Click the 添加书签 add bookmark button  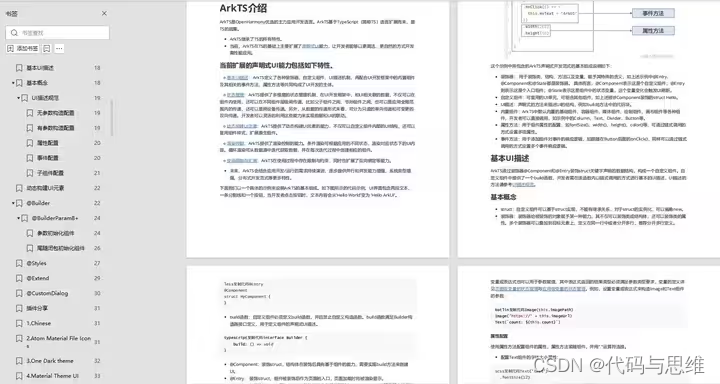click(x=22, y=48)
